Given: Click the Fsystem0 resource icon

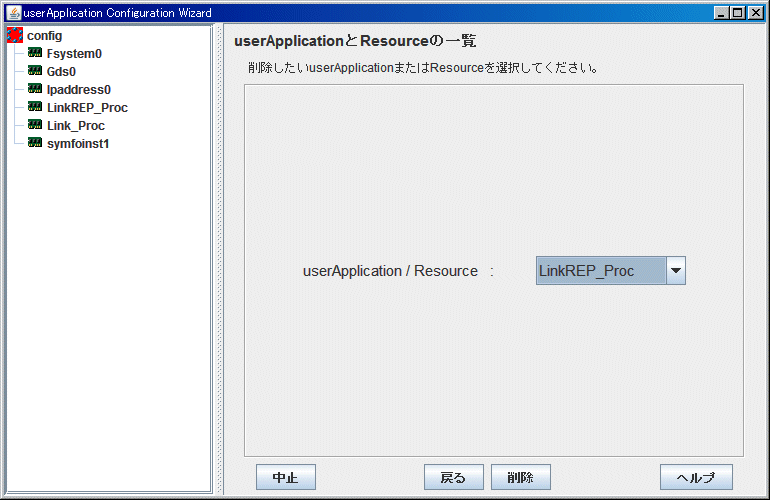Looking at the screenshot, I should (35, 53).
